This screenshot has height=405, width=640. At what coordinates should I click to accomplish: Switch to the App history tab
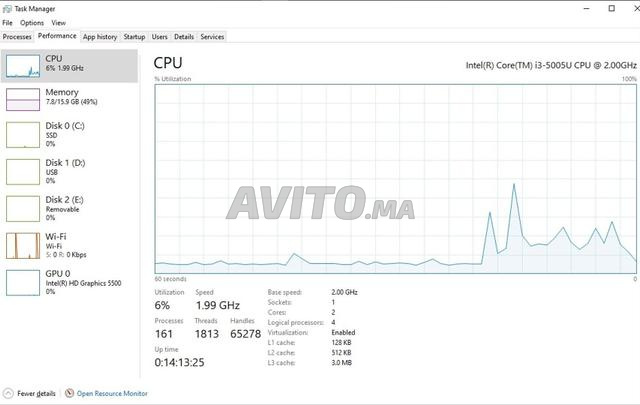pos(100,36)
